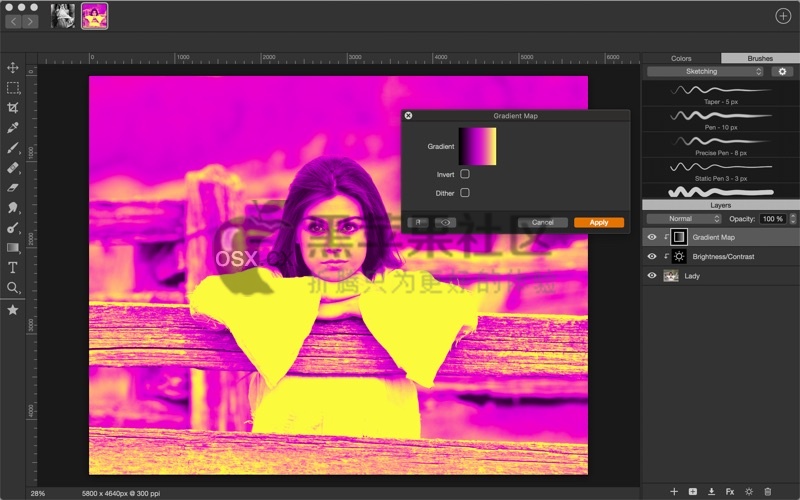Select the Dodge tool
Screen dimensions: 800x500
13,228
